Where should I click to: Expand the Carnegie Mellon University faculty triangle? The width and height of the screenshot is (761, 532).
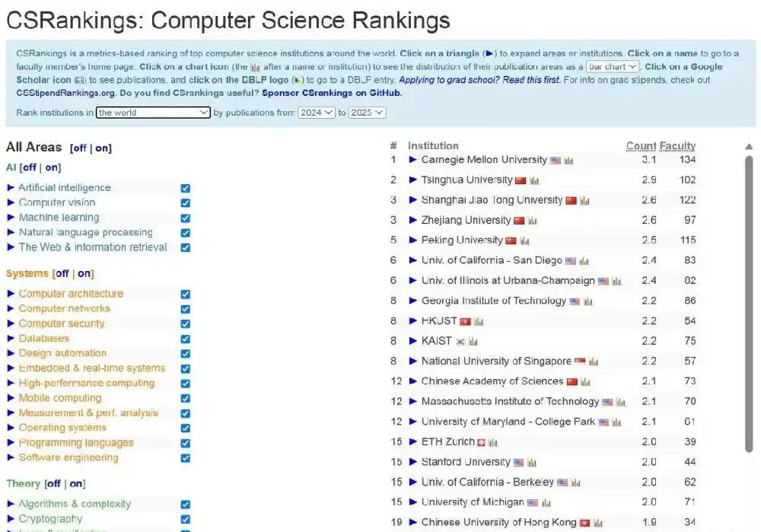click(x=413, y=160)
